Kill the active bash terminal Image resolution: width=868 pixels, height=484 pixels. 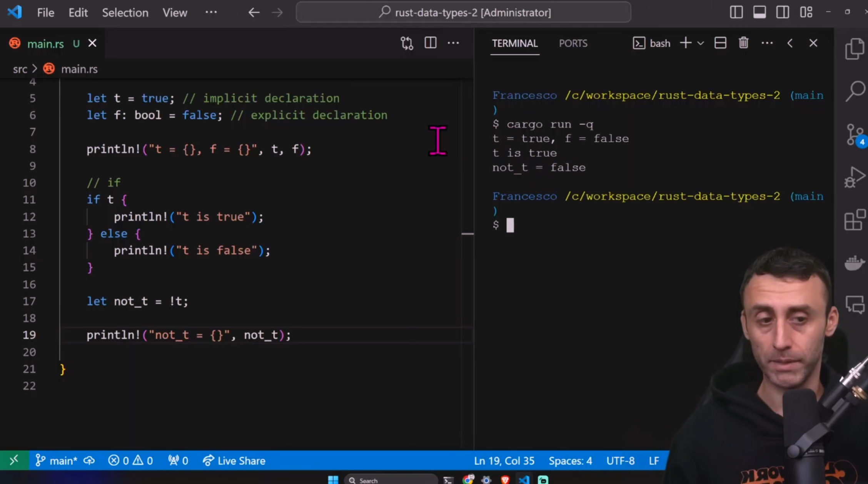click(x=743, y=43)
